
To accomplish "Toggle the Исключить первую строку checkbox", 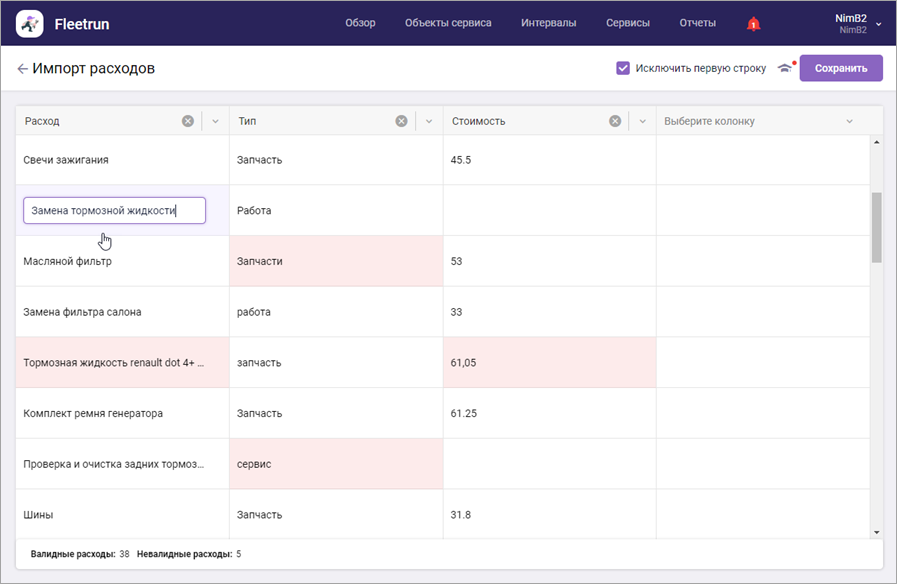I will click(x=623, y=68).
